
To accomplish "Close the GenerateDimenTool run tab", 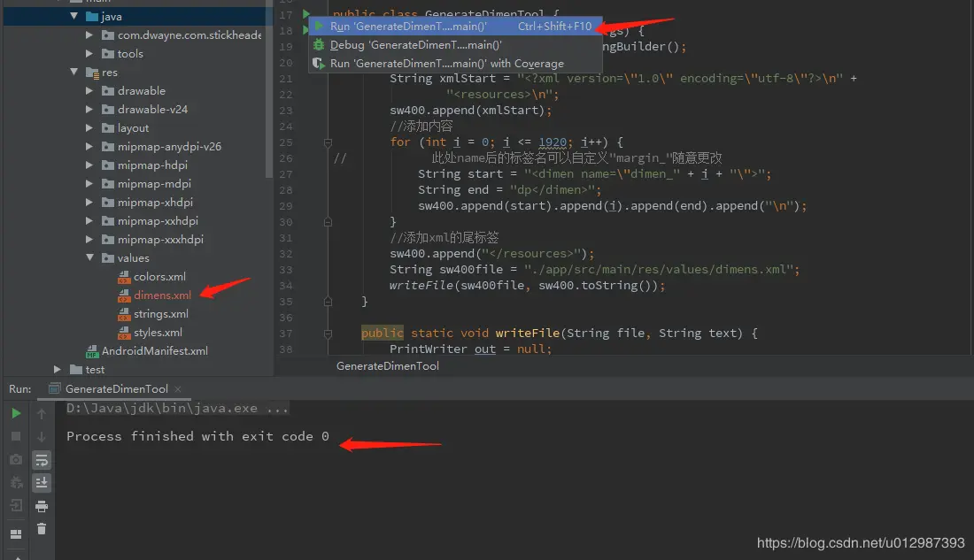I will (x=178, y=389).
